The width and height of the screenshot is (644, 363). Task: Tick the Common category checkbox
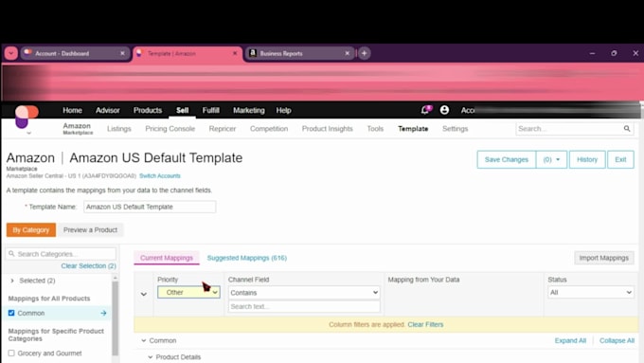point(11,314)
